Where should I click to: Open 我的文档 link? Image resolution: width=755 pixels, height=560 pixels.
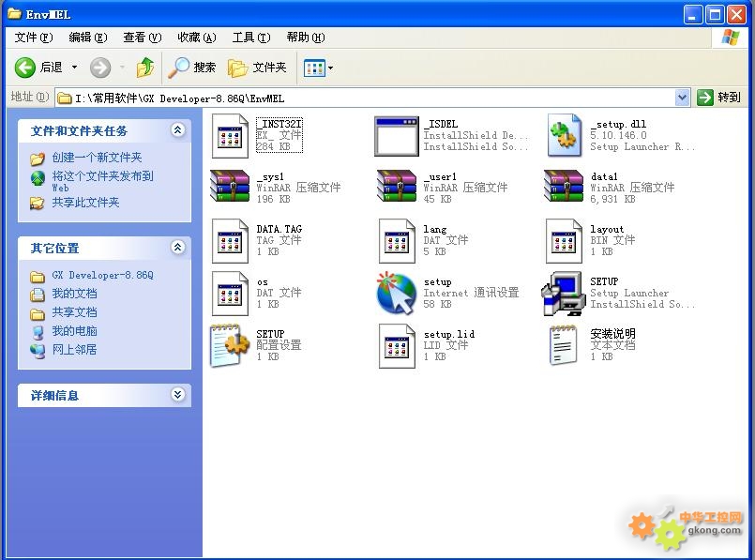click(75, 294)
